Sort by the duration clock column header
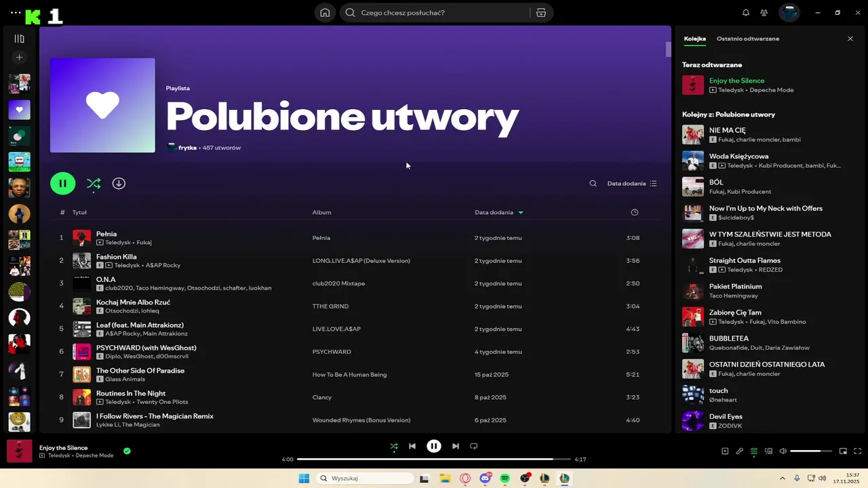 point(635,212)
